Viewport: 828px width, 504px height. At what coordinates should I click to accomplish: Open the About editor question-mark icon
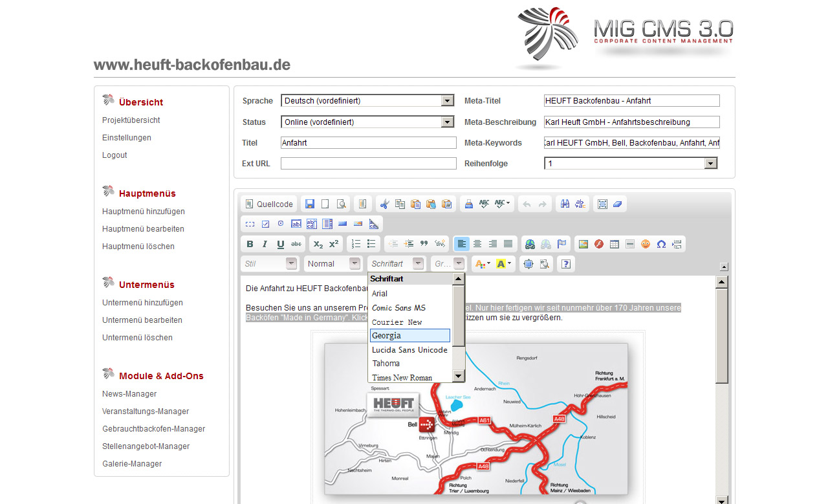coord(566,264)
